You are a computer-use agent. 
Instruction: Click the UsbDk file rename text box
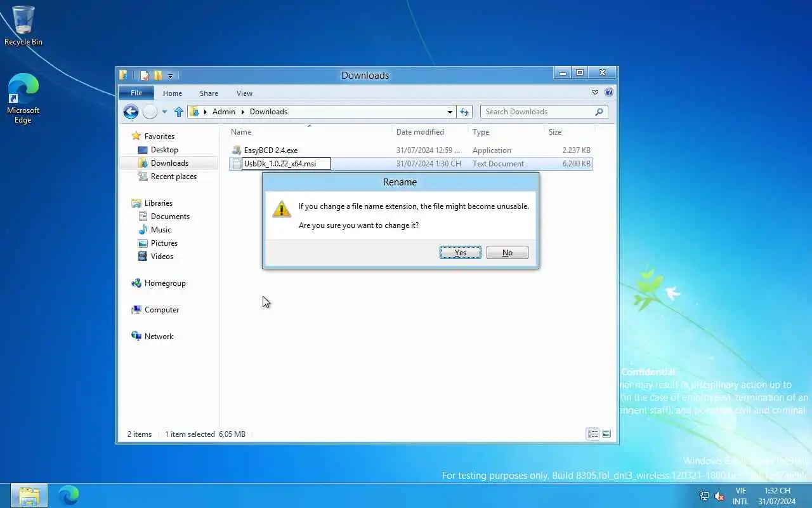coord(286,164)
